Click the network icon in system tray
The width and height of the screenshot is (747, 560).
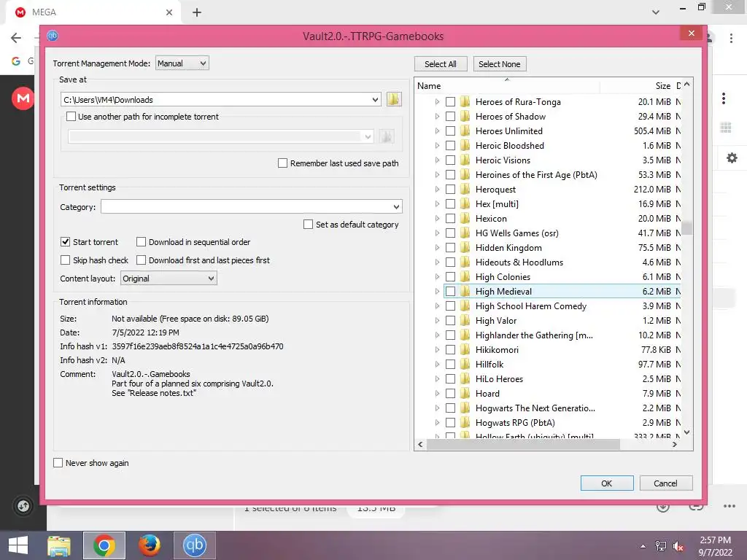[x=660, y=546]
